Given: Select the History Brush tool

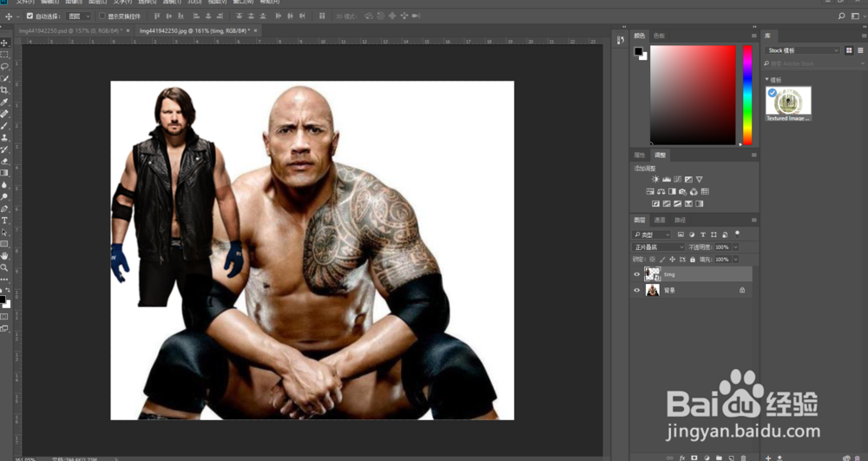Looking at the screenshot, I should click(4, 149).
